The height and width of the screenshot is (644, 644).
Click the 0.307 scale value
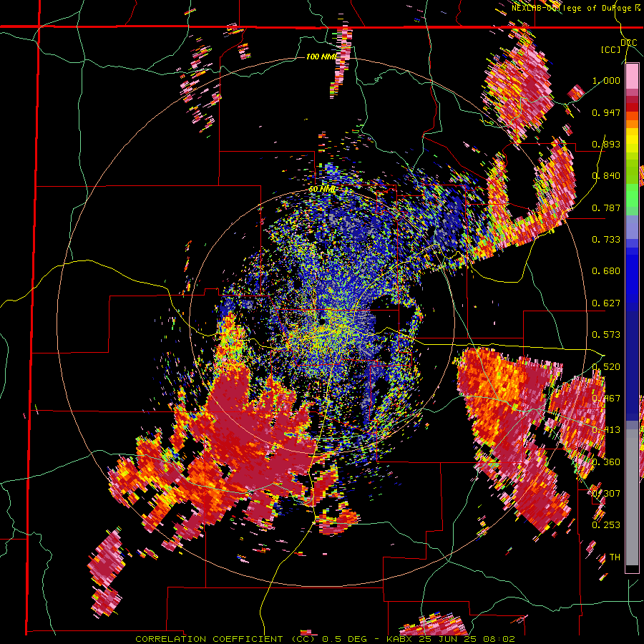point(606,494)
